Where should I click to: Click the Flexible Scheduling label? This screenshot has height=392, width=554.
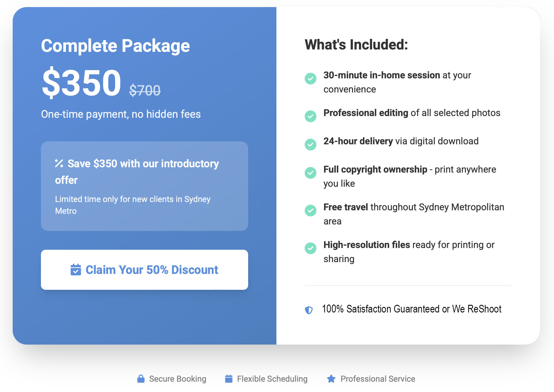coord(272,379)
